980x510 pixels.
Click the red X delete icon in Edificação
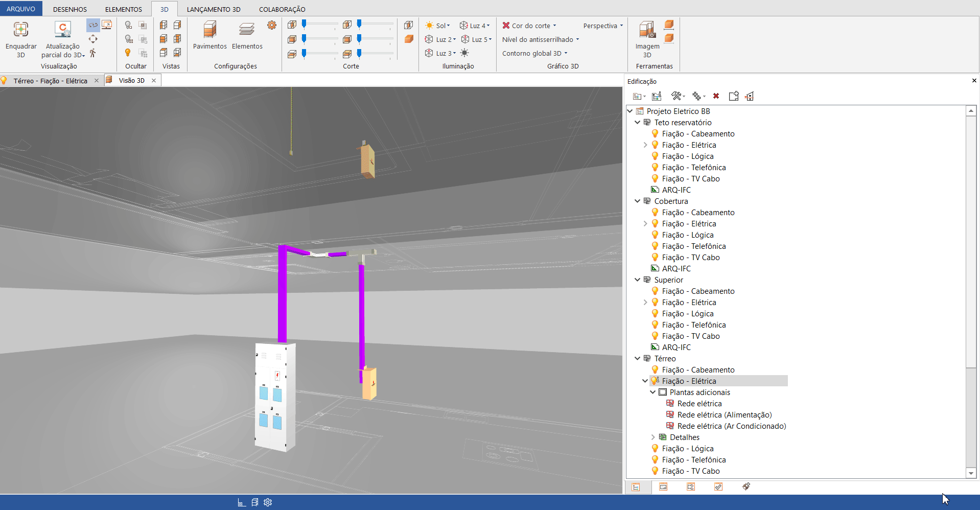(716, 96)
